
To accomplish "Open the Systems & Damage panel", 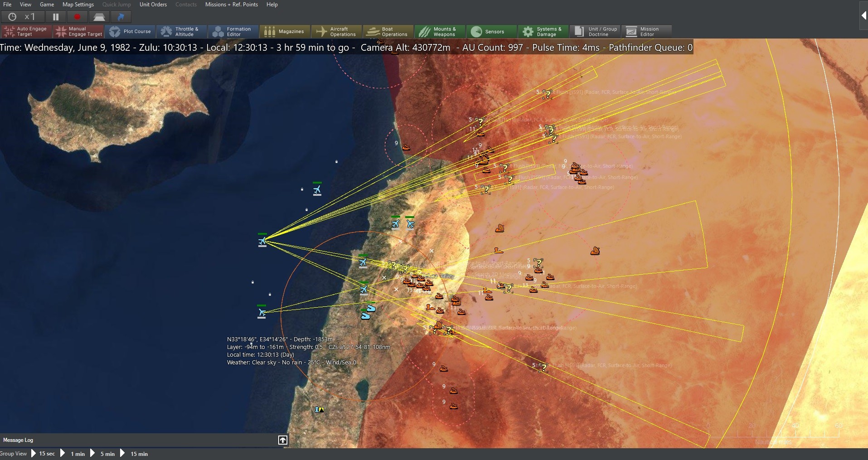I will [x=543, y=31].
